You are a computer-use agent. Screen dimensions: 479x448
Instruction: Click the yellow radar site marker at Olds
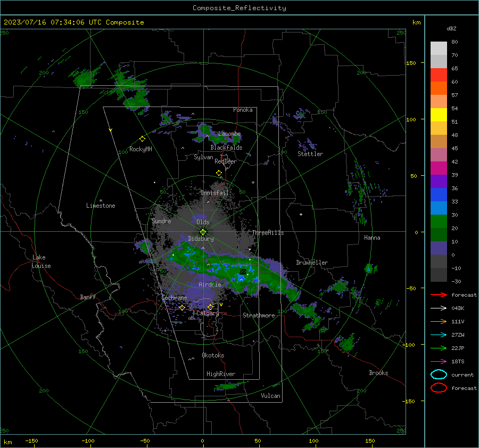click(x=203, y=232)
